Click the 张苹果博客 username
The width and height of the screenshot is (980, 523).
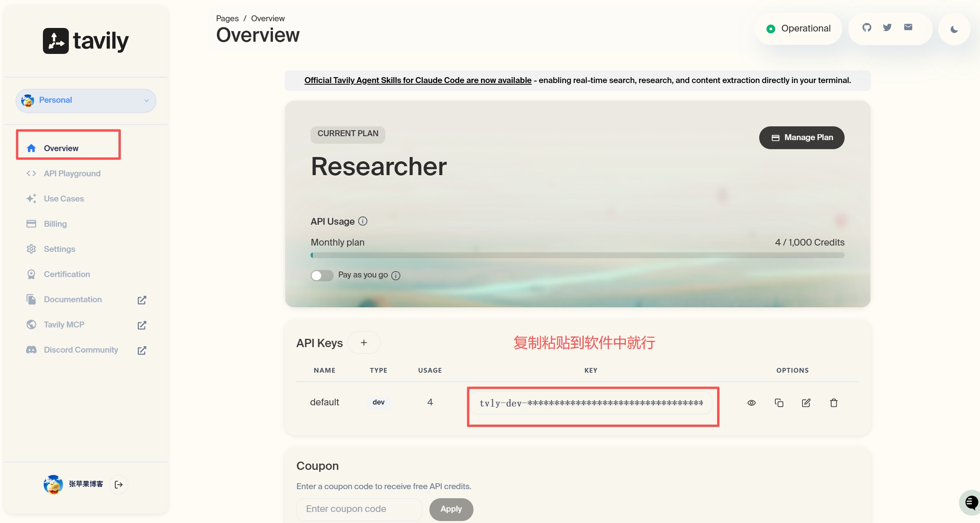click(86, 484)
